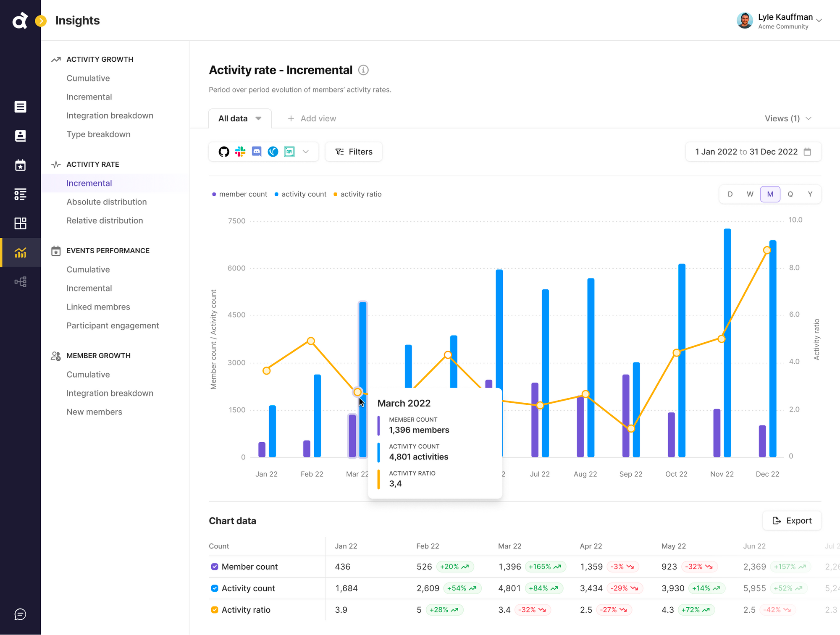Open the Filters button
Image resolution: width=840 pixels, height=635 pixels.
click(x=354, y=152)
